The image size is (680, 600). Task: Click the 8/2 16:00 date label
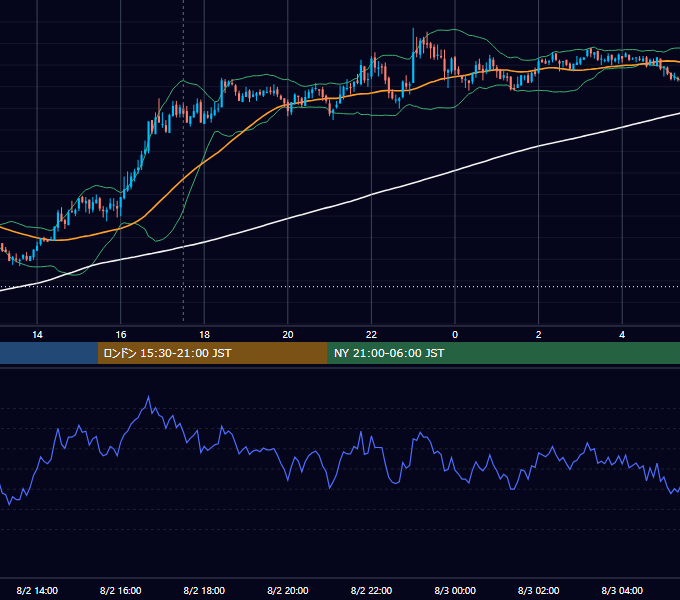pyautogui.click(x=121, y=590)
